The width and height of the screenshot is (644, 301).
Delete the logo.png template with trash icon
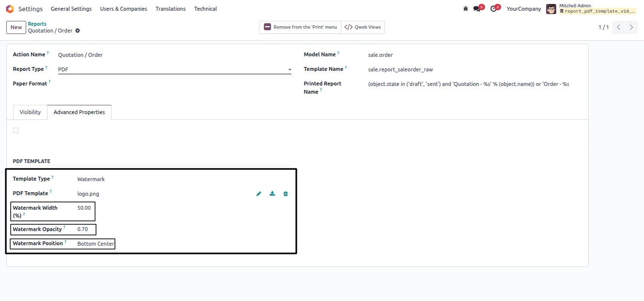coord(286,194)
